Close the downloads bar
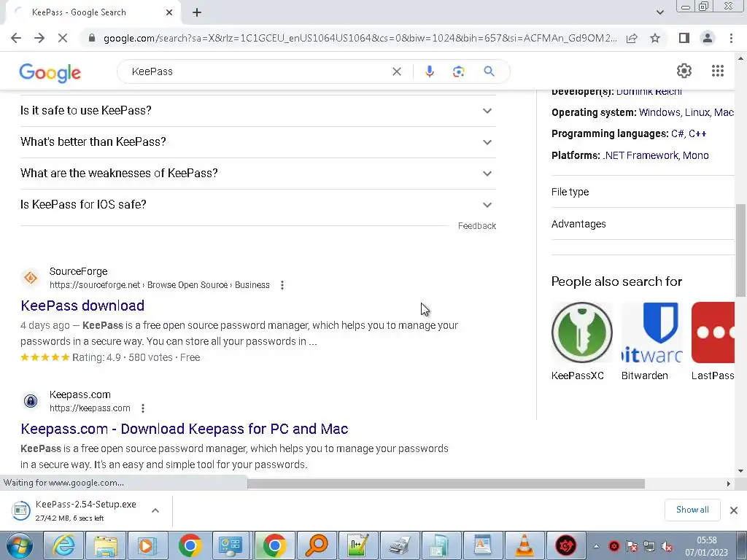 (734, 510)
